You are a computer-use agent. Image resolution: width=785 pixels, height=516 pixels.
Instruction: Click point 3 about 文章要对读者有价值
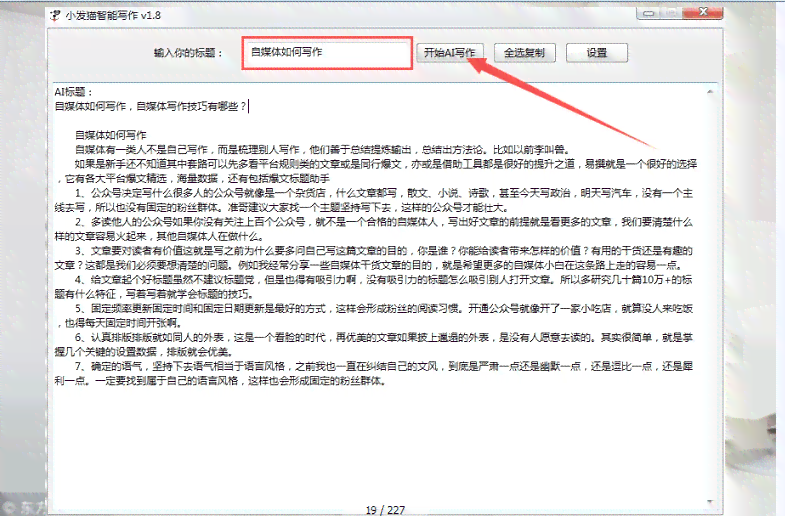click(374, 258)
